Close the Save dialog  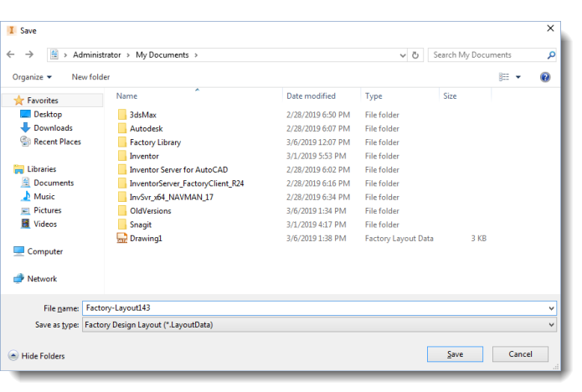[550, 28]
